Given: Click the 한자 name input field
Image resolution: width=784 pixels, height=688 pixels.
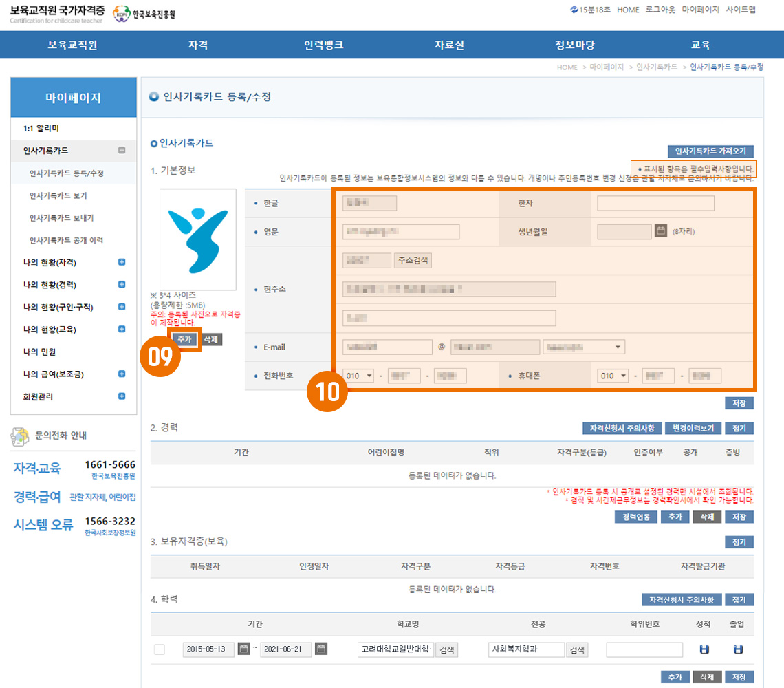Looking at the screenshot, I should 655,203.
